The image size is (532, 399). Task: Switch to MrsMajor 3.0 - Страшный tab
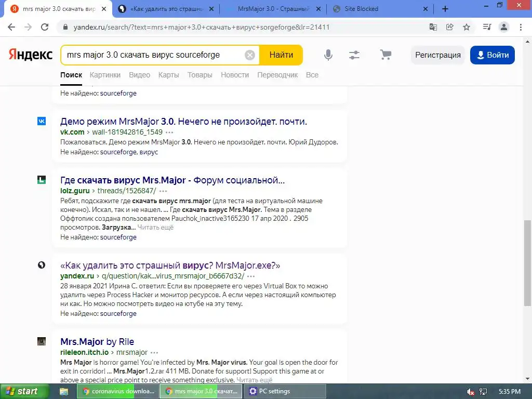[273, 9]
